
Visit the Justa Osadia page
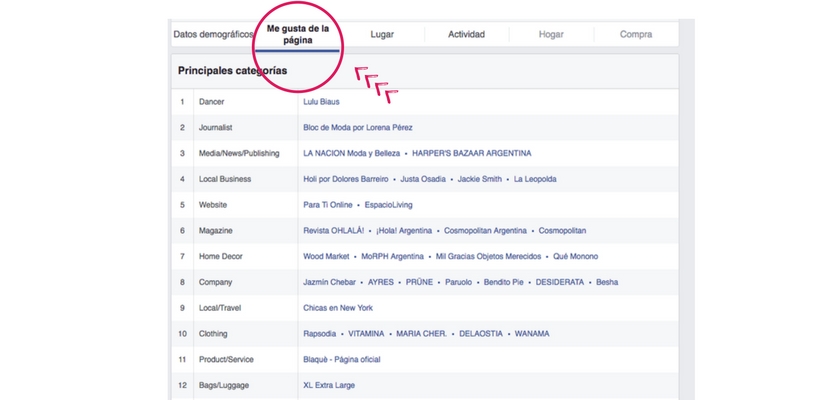pyautogui.click(x=423, y=179)
